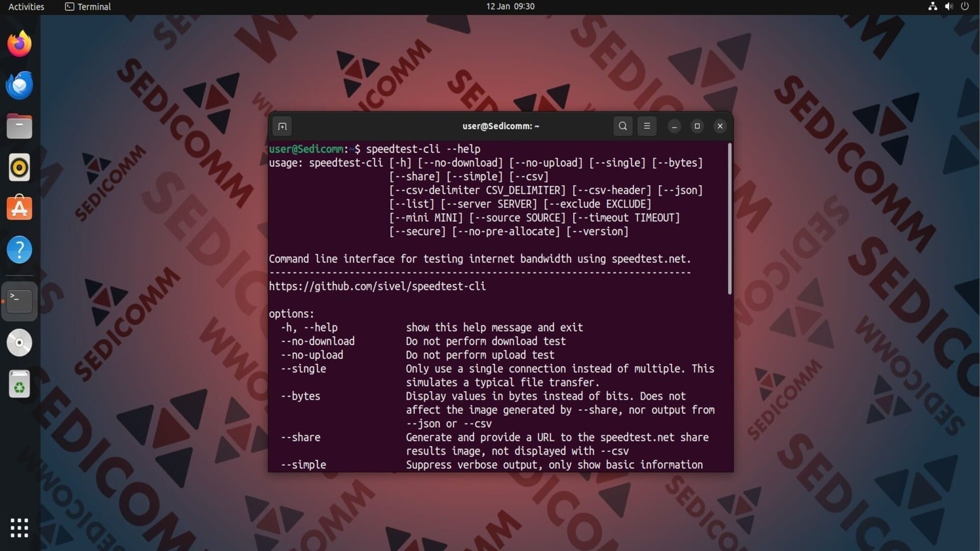Open the Help application
This screenshot has width=980, height=551.
(19, 250)
